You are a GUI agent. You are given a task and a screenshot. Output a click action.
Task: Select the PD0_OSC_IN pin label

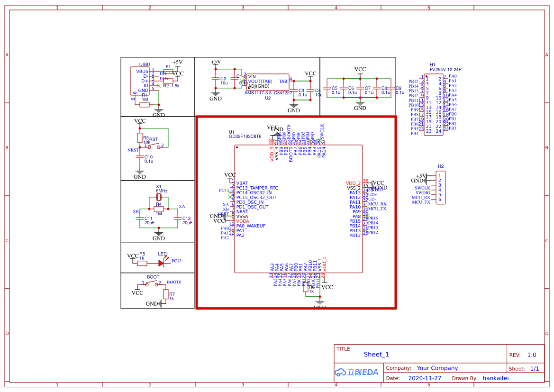tap(250, 202)
